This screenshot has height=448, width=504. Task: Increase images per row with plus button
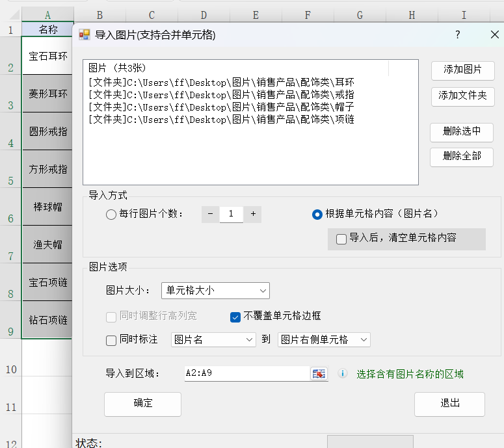(253, 214)
